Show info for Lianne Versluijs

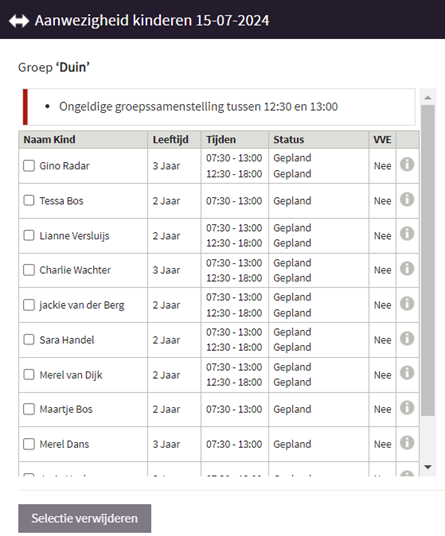407,234
